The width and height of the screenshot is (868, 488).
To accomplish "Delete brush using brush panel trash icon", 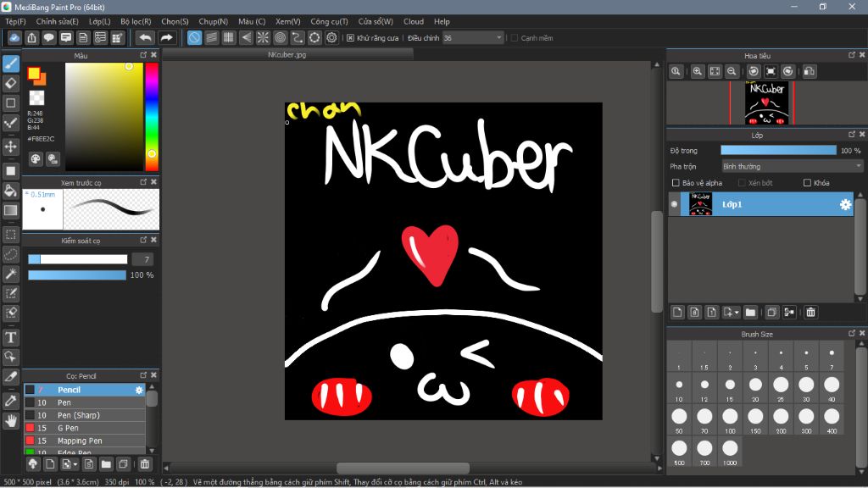I will coord(144,464).
